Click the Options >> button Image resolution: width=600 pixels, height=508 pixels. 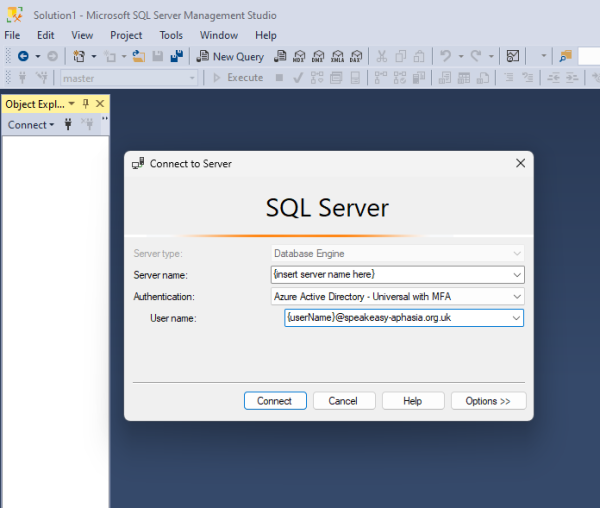489,401
